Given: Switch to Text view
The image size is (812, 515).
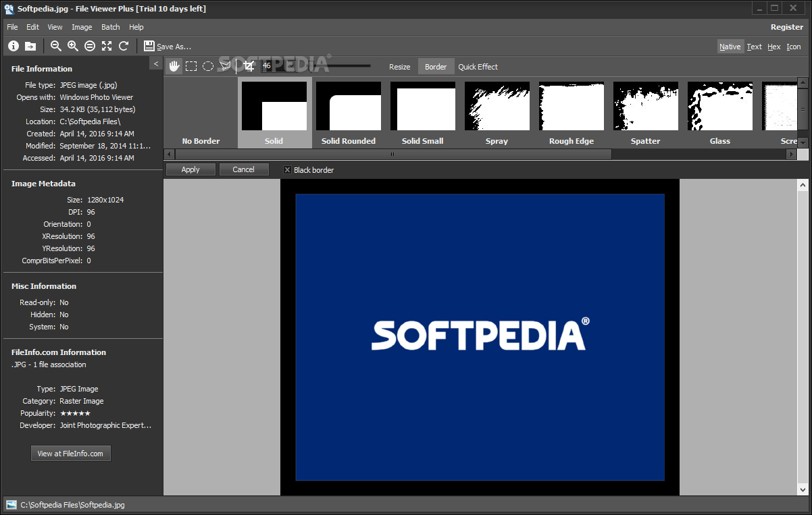Looking at the screenshot, I should click(754, 47).
